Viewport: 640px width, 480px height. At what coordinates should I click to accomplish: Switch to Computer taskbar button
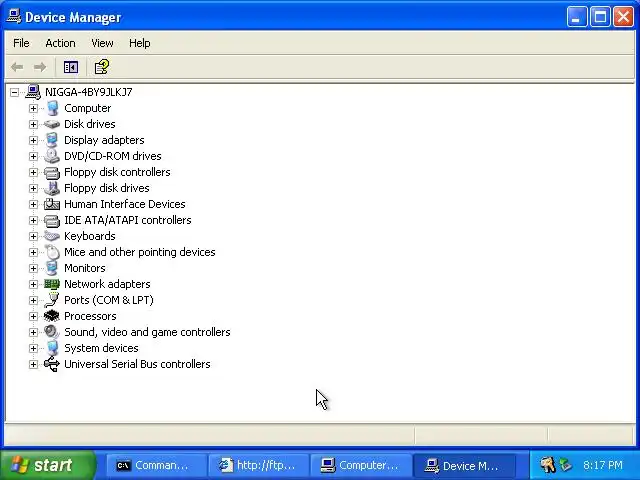[x=361, y=465]
